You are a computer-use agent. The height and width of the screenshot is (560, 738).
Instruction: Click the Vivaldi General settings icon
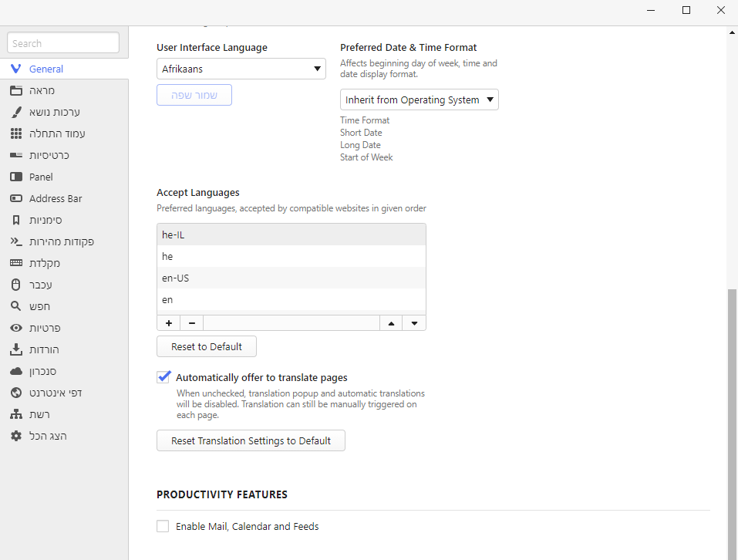click(15, 69)
